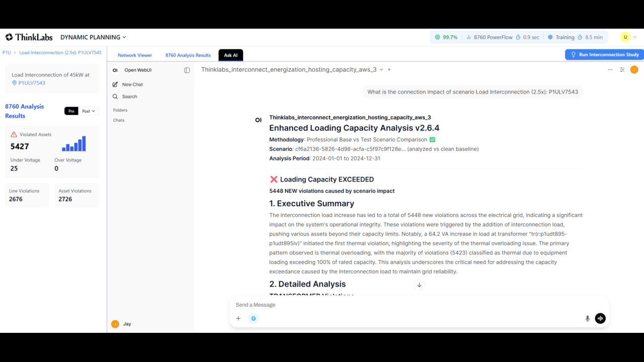Switch to the Network Viewer tab
Viewport: 644px width, 362px height.
pos(135,55)
